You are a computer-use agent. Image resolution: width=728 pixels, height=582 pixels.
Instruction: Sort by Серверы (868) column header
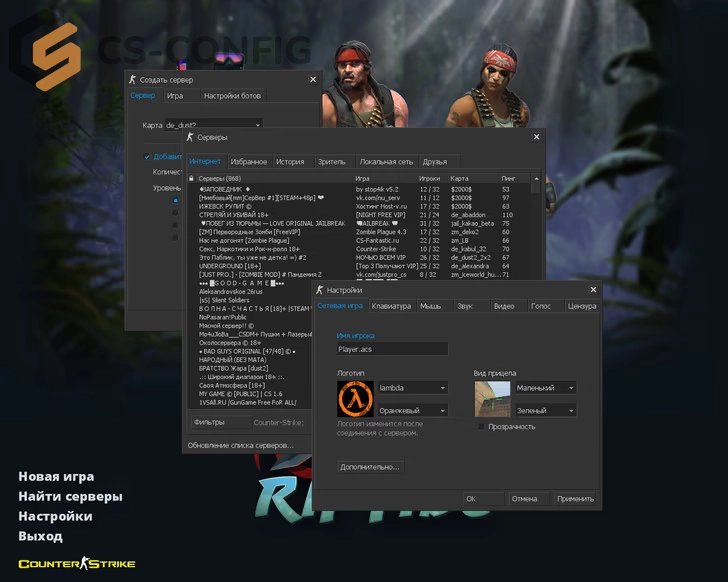pos(274,178)
